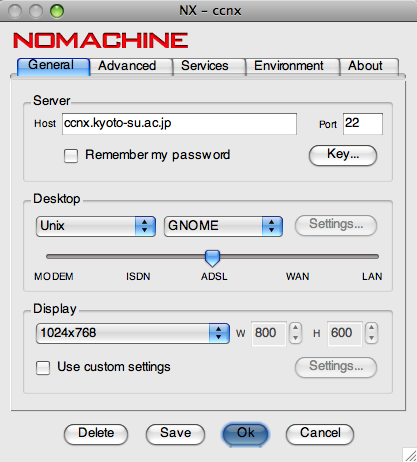Click the Save button

(175, 434)
